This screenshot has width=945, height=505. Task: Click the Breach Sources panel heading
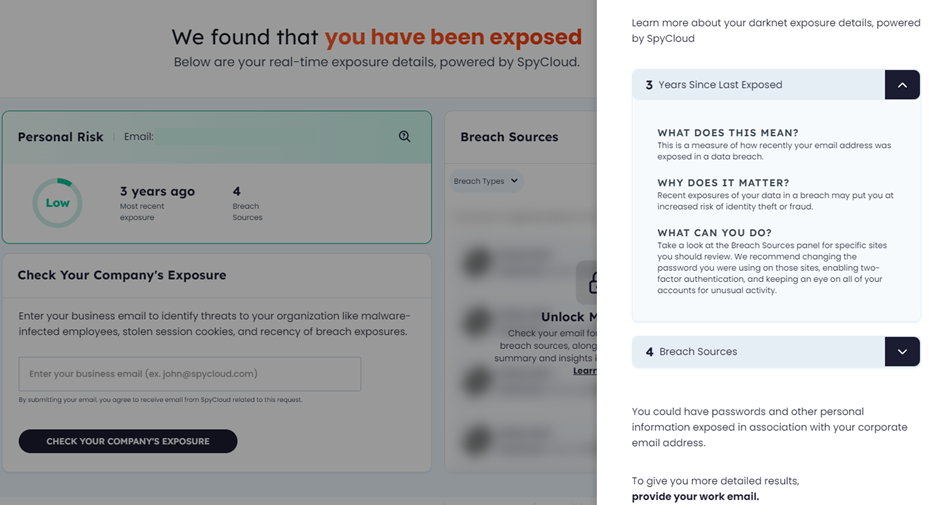(x=509, y=137)
